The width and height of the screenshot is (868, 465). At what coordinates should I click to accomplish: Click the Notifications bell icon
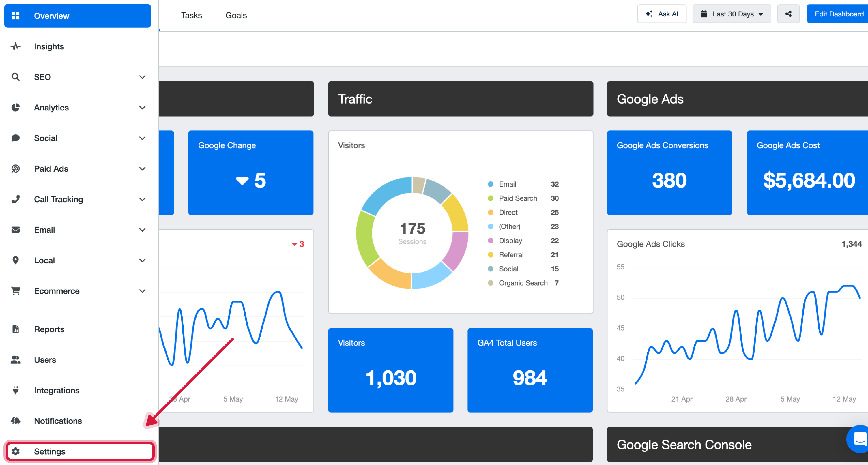[x=16, y=421]
